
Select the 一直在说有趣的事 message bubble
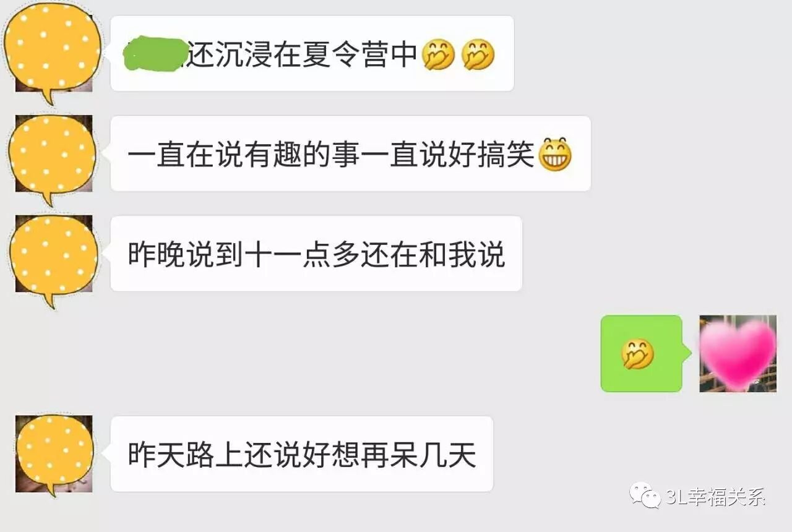tap(350, 153)
